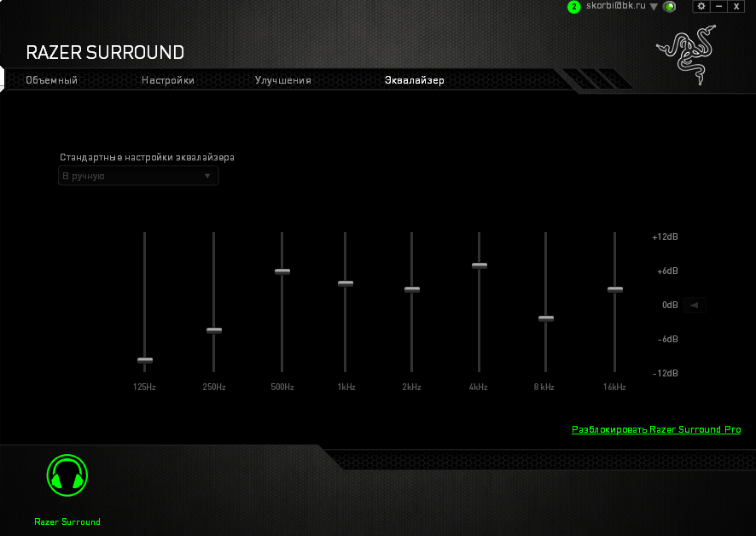
Task: Go to the Улучшения tab
Action: coord(283,80)
